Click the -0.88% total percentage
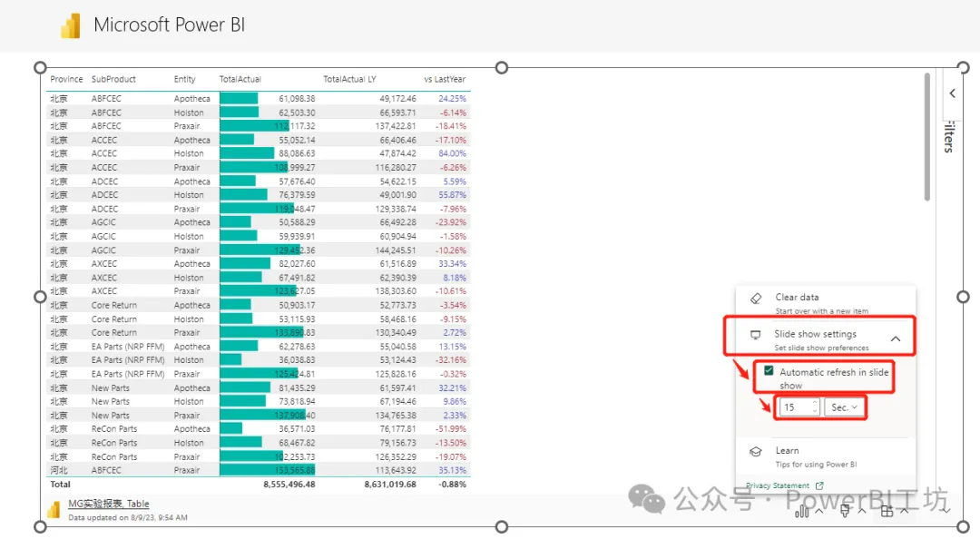This screenshot has height=539, width=980. [452, 485]
